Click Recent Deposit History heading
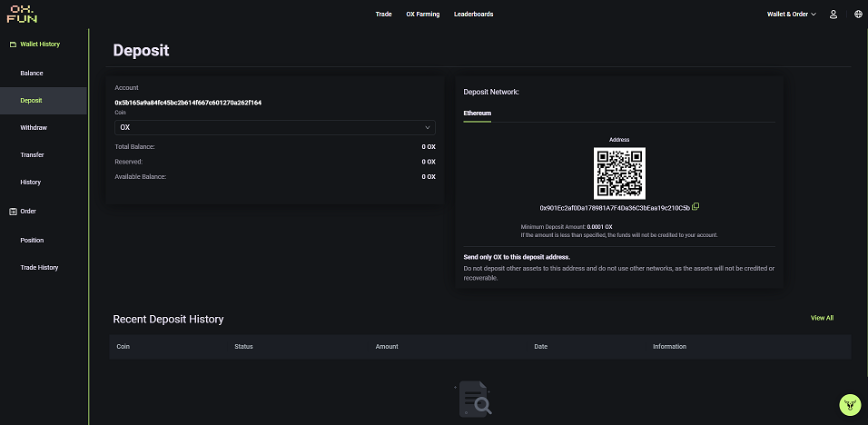This screenshot has height=425, width=868. [168, 320]
